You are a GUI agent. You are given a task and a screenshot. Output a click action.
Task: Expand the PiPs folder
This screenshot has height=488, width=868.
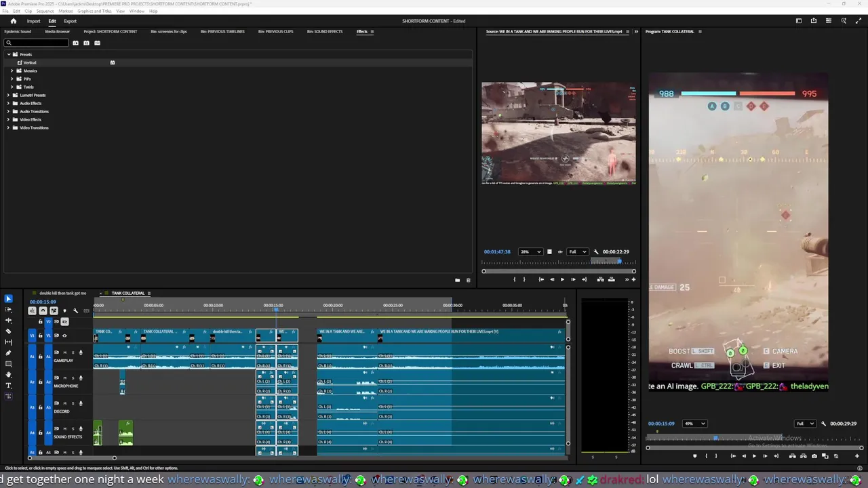click(x=12, y=79)
